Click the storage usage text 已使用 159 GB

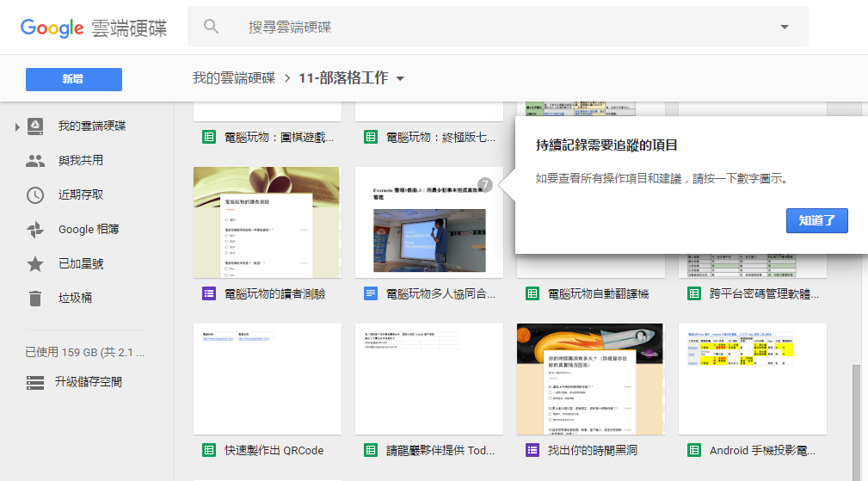(84, 352)
